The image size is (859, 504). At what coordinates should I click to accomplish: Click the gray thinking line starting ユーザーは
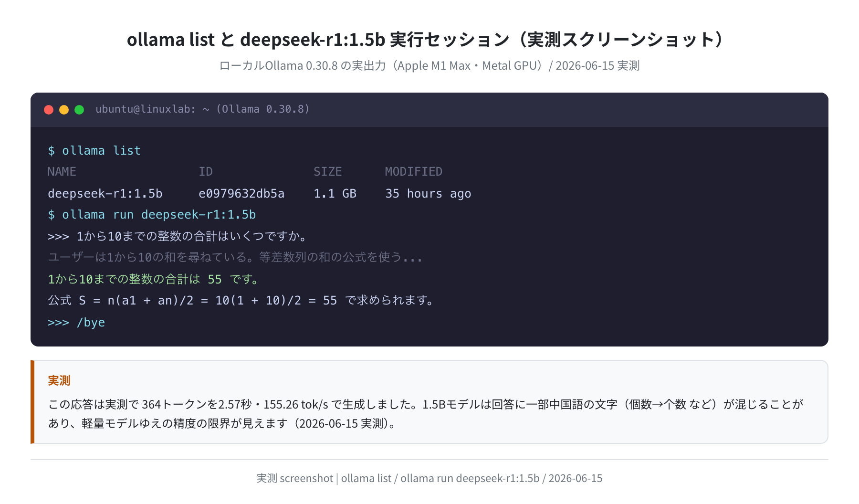[235, 258]
